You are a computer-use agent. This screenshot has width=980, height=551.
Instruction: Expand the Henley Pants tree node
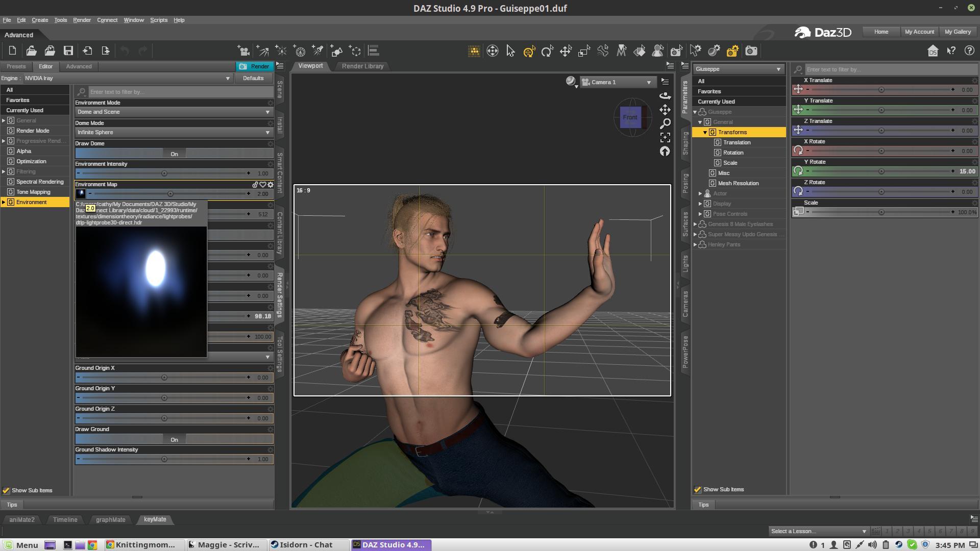pyautogui.click(x=695, y=244)
